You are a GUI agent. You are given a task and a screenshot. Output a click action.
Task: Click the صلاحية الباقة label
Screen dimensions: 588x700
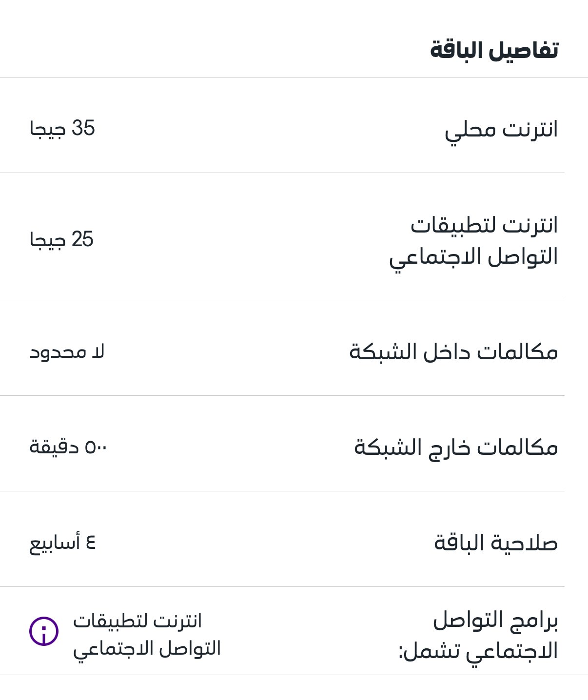(496, 543)
